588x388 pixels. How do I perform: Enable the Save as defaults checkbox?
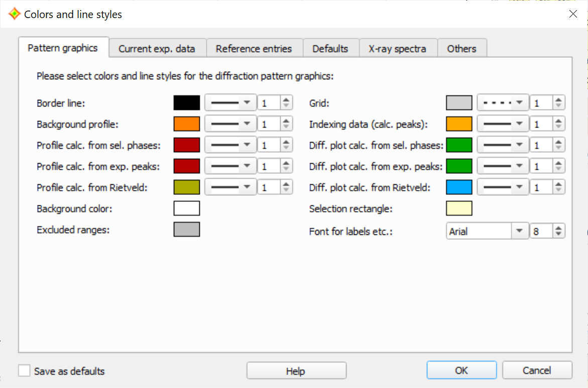coord(24,371)
